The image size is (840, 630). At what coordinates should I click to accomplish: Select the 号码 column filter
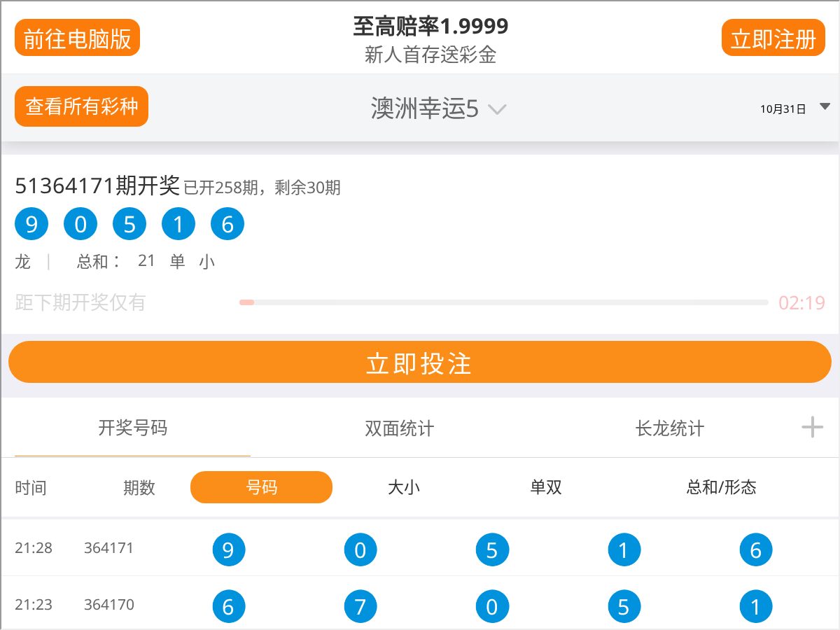click(261, 487)
